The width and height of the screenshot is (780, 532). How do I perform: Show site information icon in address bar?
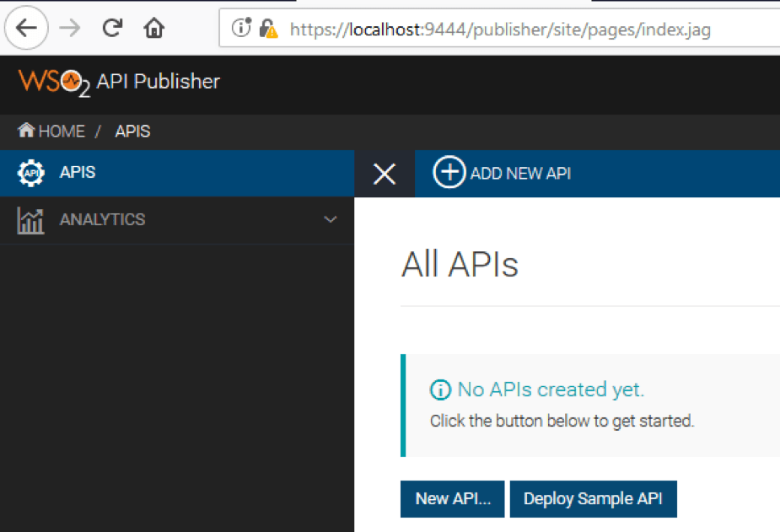pos(242,27)
